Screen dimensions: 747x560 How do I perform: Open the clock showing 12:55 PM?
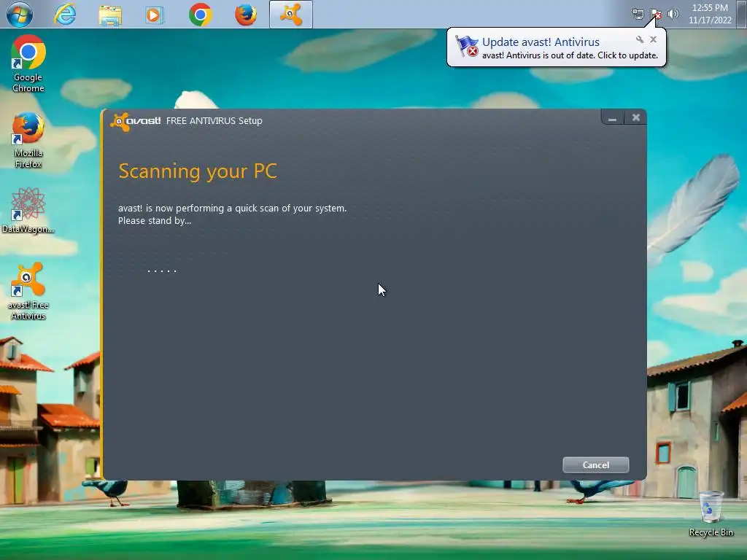[710, 14]
